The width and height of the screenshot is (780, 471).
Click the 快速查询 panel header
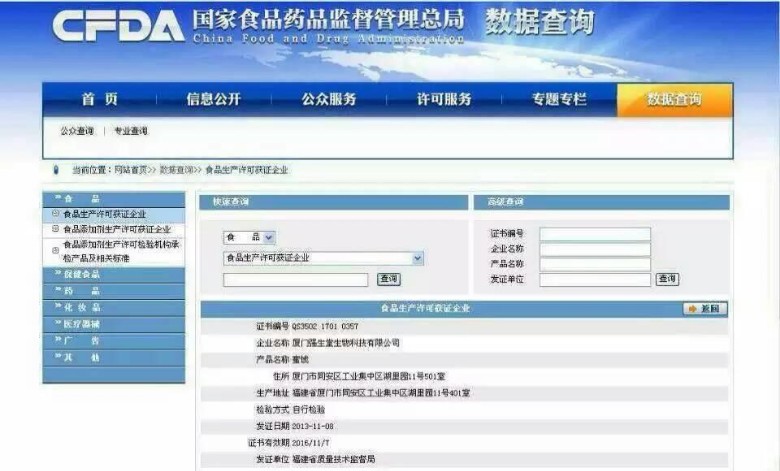(x=334, y=202)
